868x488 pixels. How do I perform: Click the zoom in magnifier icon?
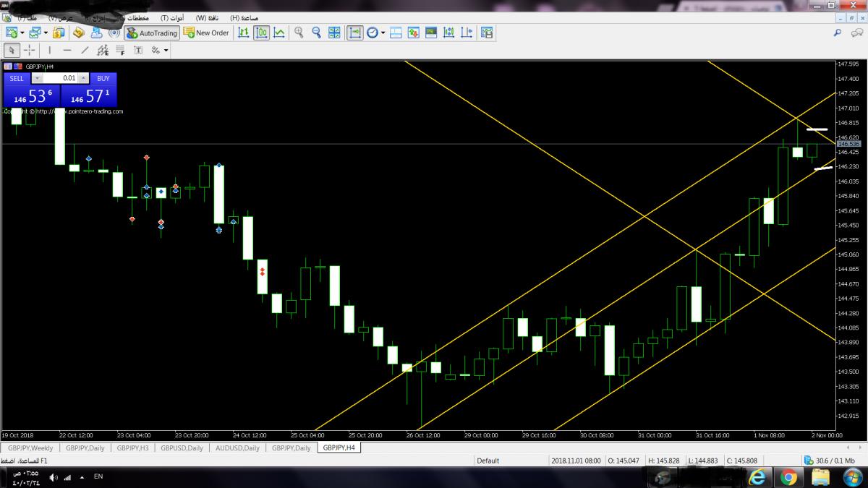299,33
